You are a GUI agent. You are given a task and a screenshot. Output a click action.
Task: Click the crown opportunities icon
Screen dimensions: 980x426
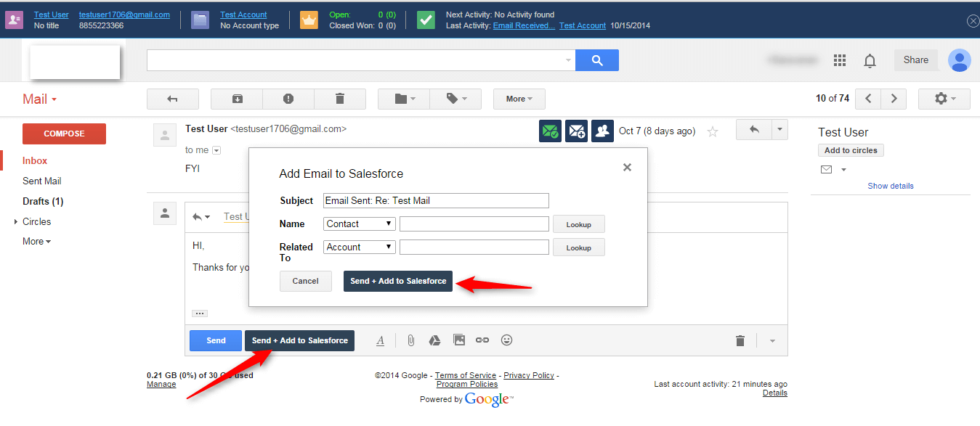pyautogui.click(x=309, y=20)
